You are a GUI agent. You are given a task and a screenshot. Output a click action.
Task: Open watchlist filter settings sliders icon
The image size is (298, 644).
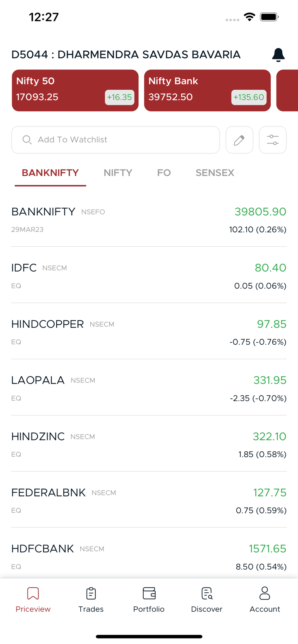[x=273, y=140]
